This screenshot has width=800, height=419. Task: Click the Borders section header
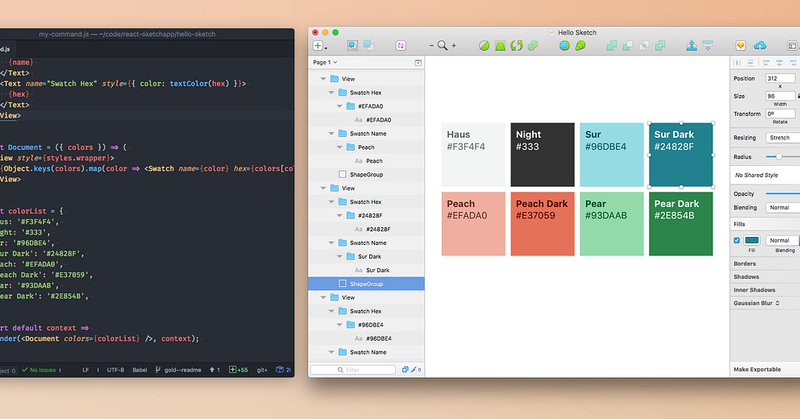click(745, 264)
